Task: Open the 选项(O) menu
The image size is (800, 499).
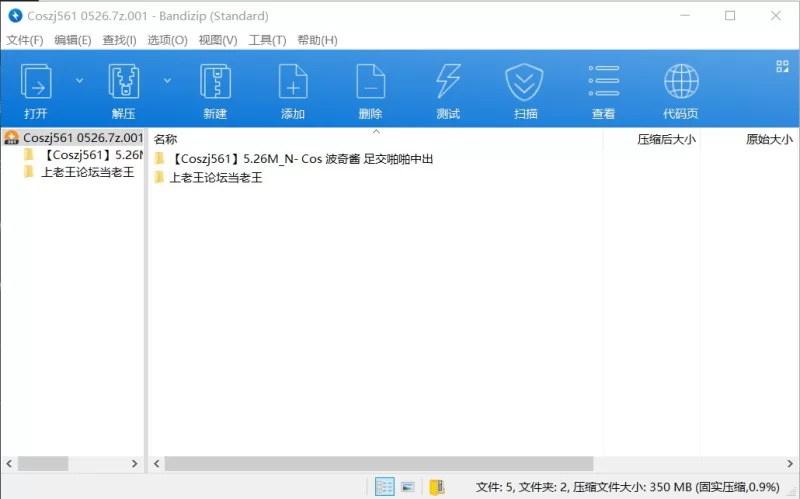Action: [167, 40]
